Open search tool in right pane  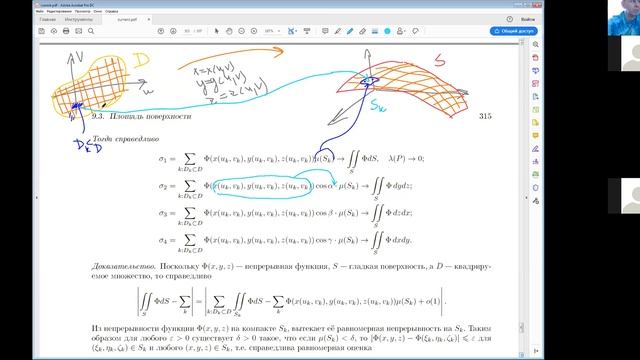click(536, 44)
